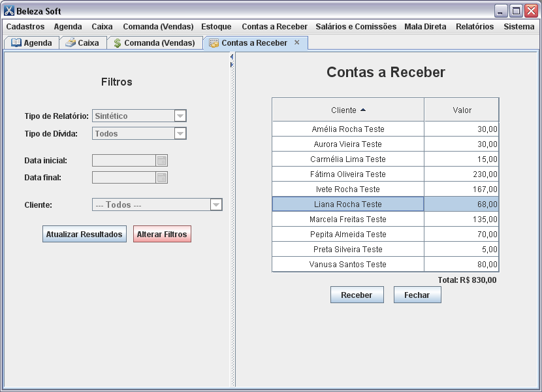Toggle sorting on the Cliente column header
The width and height of the screenshot is (542, 392).
coord(347,109)
